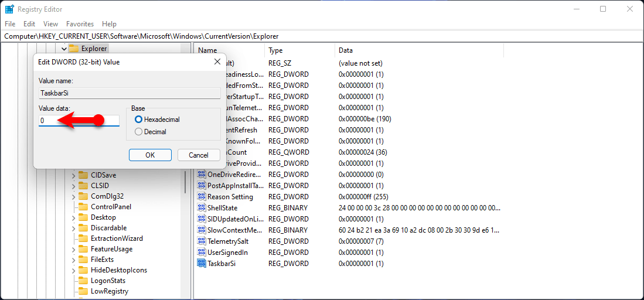Select the HideDesktopIcons folder icon
Image resolution: width=644 pixels, height=300 pixels.
pos(83,270)
